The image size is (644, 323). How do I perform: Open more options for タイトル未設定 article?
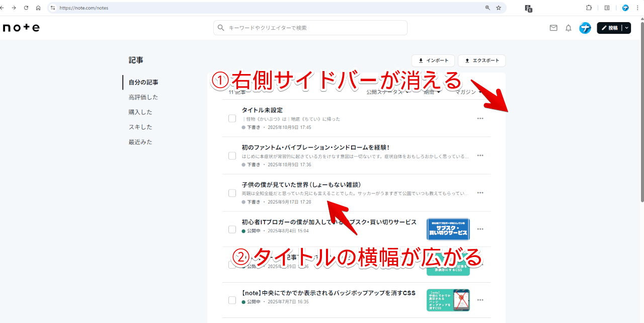coord(480,118)
